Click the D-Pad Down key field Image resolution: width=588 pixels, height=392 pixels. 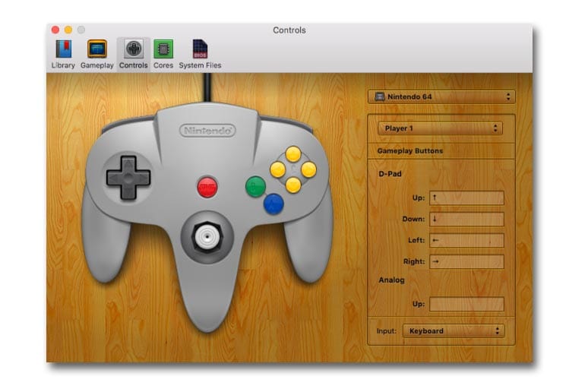click(466, 219)
